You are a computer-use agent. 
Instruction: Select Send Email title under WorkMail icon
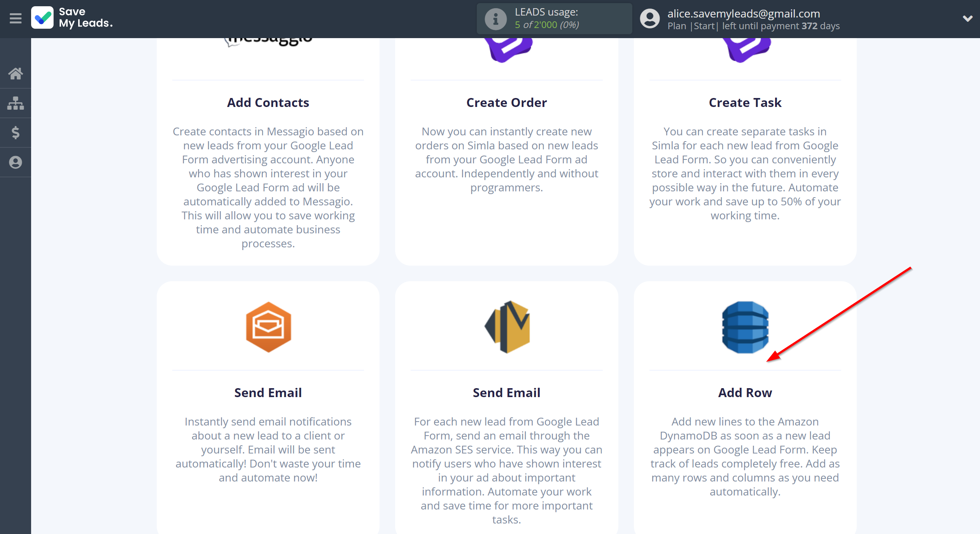tap(268, 393)
